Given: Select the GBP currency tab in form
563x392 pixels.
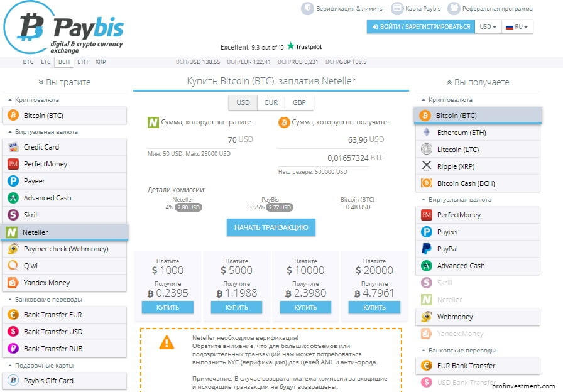Looking at the screenshot, I should (x=299, y=102).
